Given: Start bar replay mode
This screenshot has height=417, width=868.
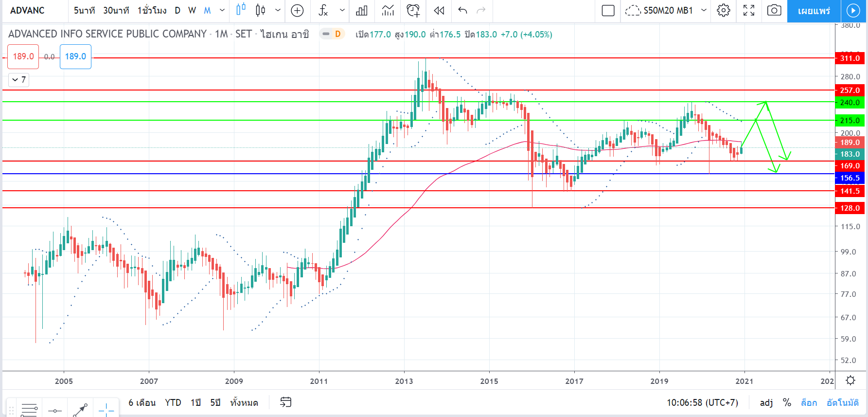Looking at the screenshot, I should [439, 10].
